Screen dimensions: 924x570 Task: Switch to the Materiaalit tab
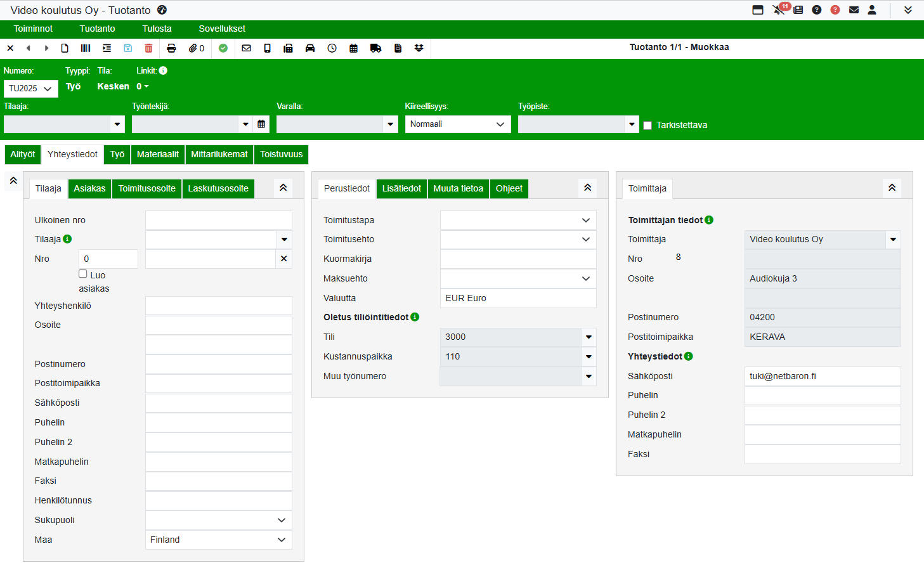pos(158,154)
